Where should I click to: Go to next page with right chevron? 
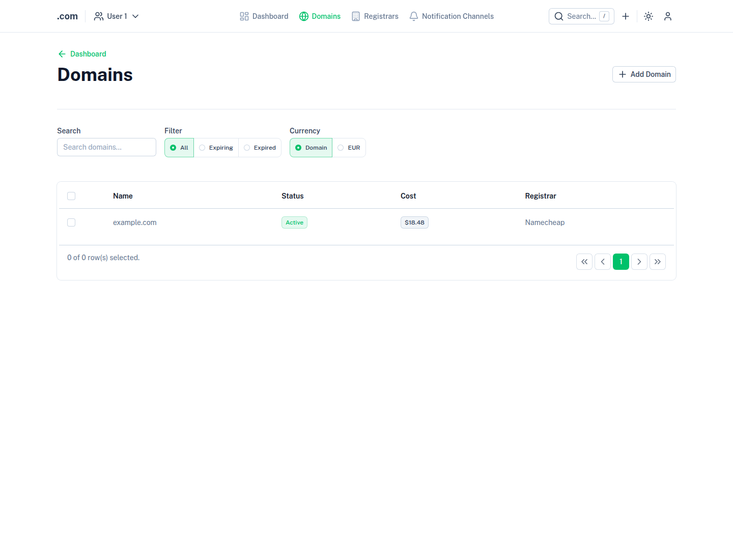(639, 262)
